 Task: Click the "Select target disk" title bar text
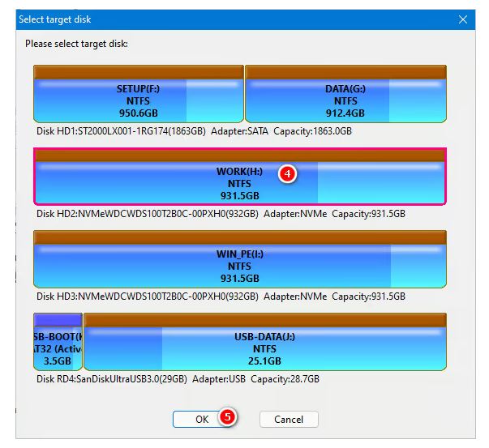[56, 19]
